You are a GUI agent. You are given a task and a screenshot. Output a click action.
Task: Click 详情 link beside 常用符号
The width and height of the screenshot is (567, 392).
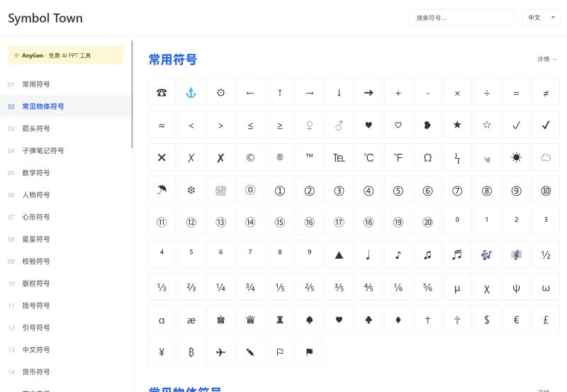[x=546, y=59]
